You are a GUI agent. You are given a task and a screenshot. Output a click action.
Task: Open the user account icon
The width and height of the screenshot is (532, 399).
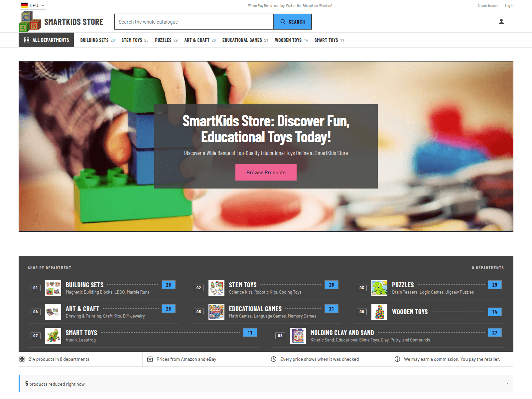[501, 22]
